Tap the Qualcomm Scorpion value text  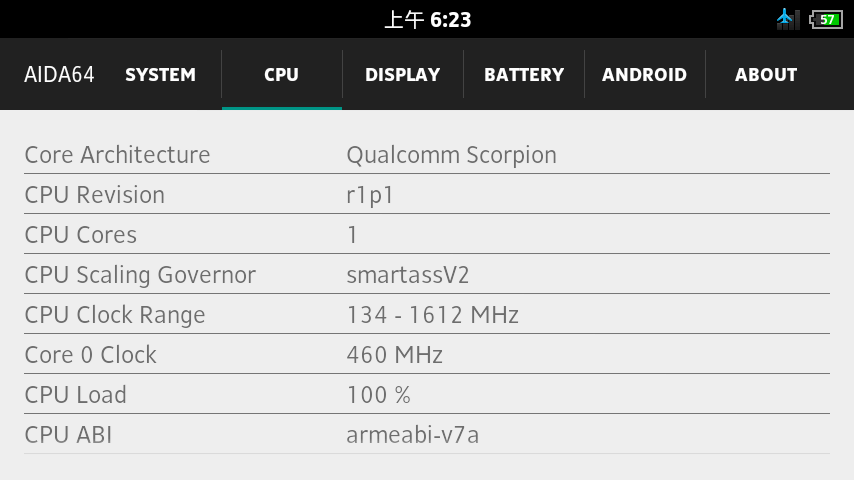(451, 155)
